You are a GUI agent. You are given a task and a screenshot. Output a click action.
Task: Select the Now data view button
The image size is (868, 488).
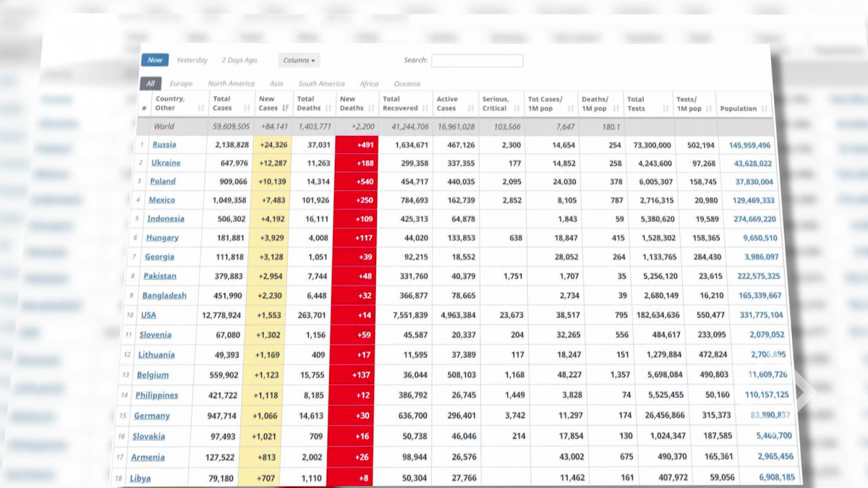(155, 60)
